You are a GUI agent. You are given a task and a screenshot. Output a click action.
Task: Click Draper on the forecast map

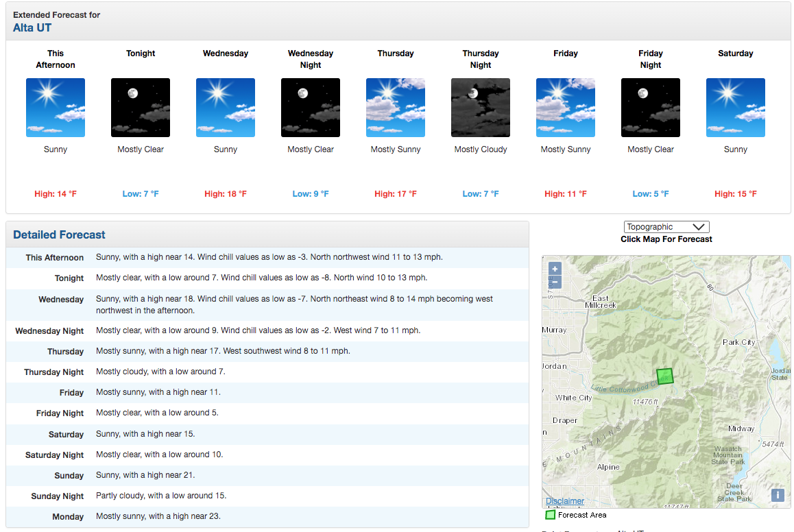tap(565, 420)
